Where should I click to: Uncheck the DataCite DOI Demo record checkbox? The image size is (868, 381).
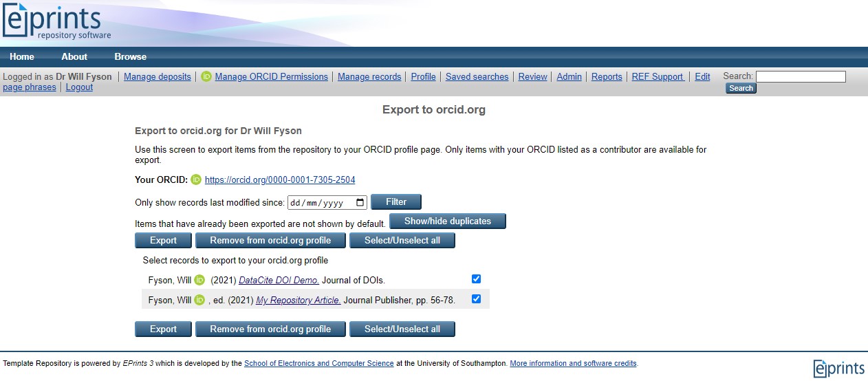click(476, 279)
